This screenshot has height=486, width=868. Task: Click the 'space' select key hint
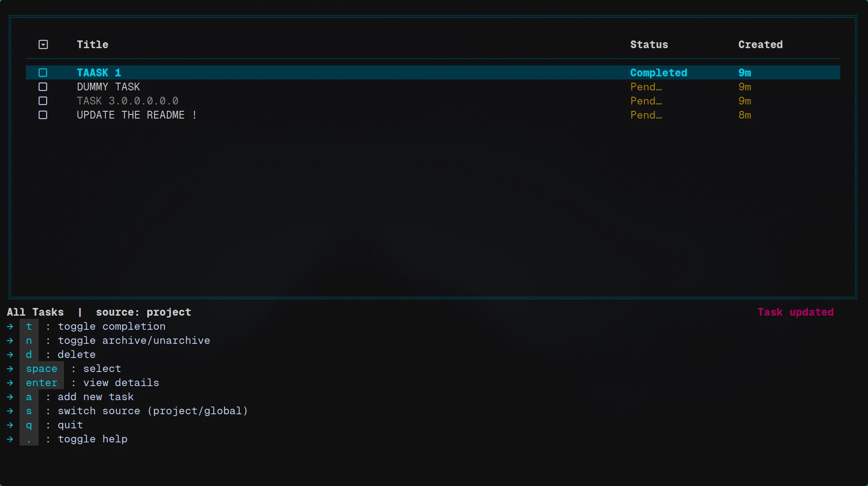point(42,369)
